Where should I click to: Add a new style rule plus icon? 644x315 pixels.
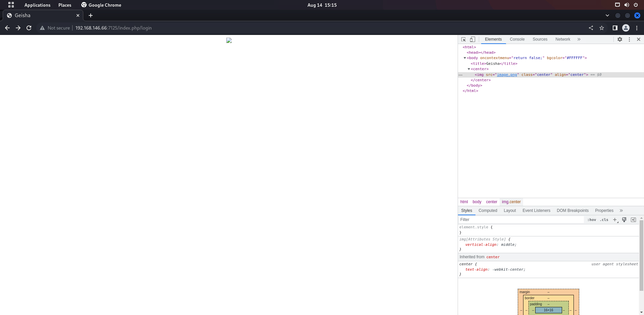[615, 220]
